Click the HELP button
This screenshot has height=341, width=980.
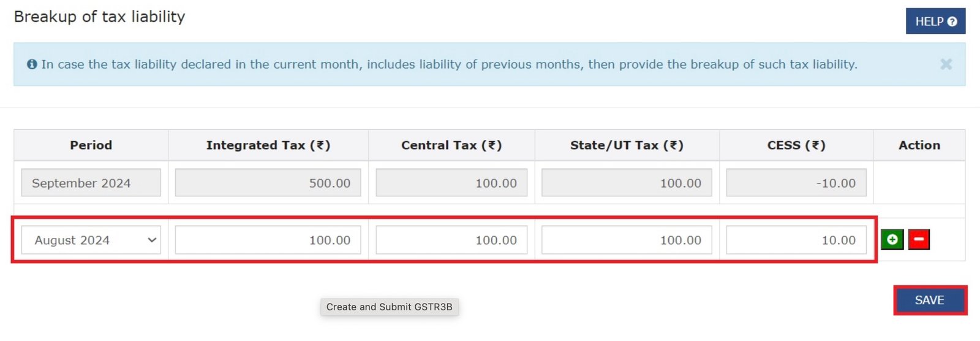click(x=935, y=21)
